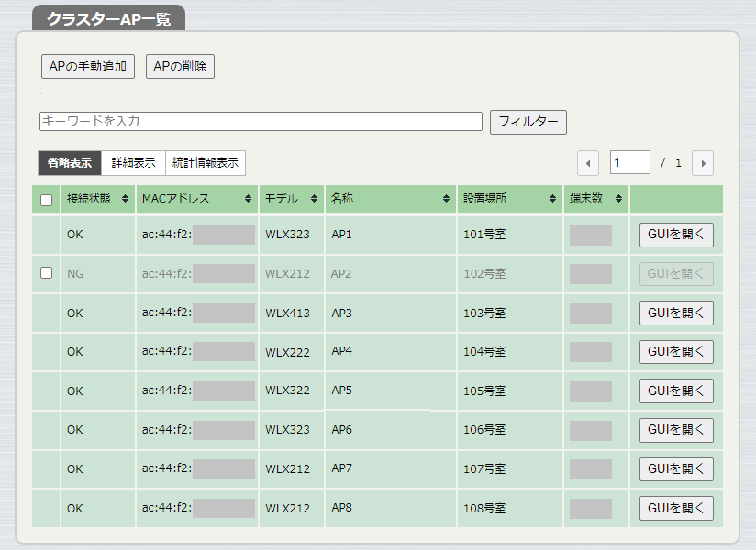Image resolution: width=756 pixels, height=550 pixels.
Task: Open the GUI for AP1
Action: tap(676, 235)
